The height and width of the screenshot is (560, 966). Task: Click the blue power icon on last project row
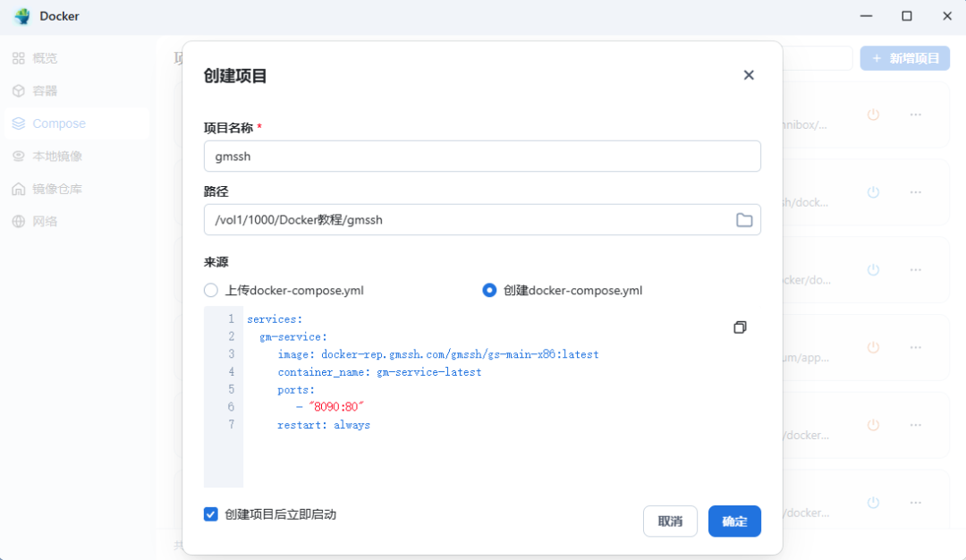pyautogui.click(x=873, y=503)
